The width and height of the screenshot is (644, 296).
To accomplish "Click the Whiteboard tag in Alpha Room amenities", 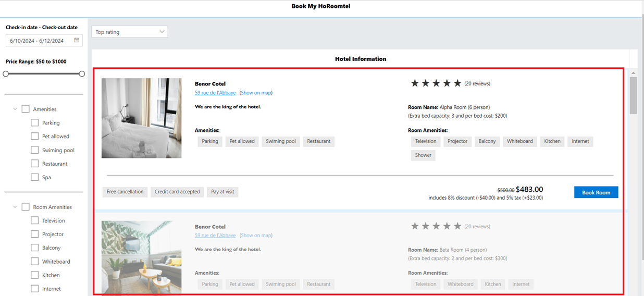I will (520, 141).
